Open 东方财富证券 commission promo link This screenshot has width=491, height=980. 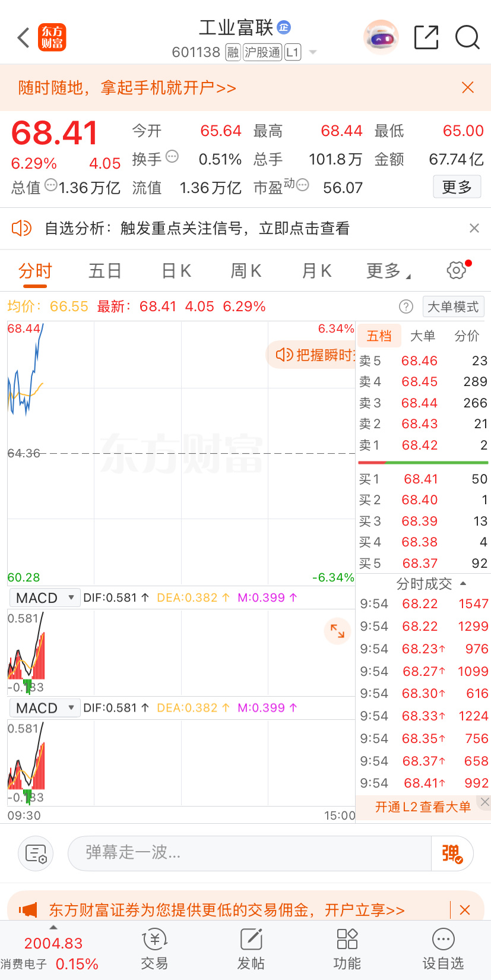(x=227, y=909)
